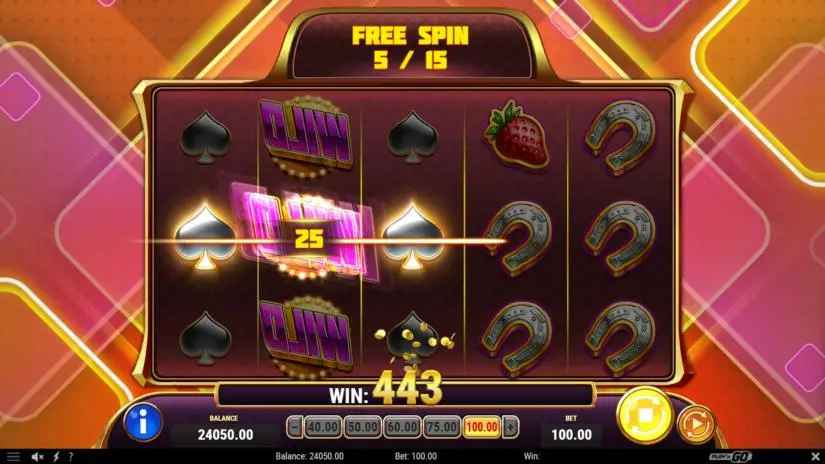825x464 pixels.
Task: Click the top-right horseshoe symbol
Action: point(621,137)
